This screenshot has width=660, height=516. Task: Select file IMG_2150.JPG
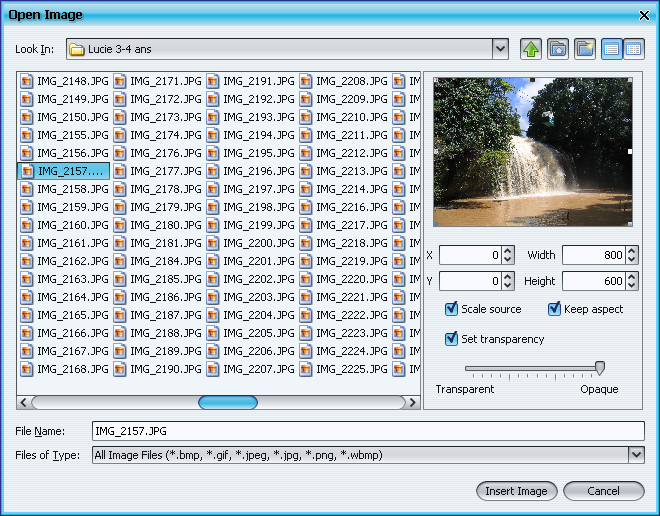pyautogui.click(x=64, y=117)
